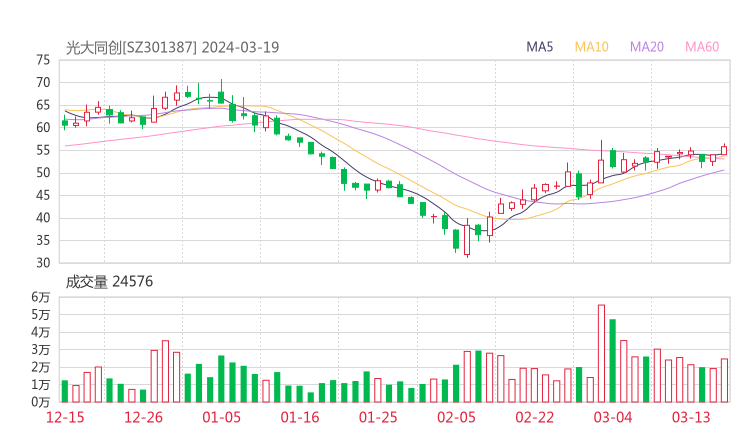The height and width of the screenshot is (440, 740).
Task: Click the 3万 volume axis value
Action: coord(41,350)
